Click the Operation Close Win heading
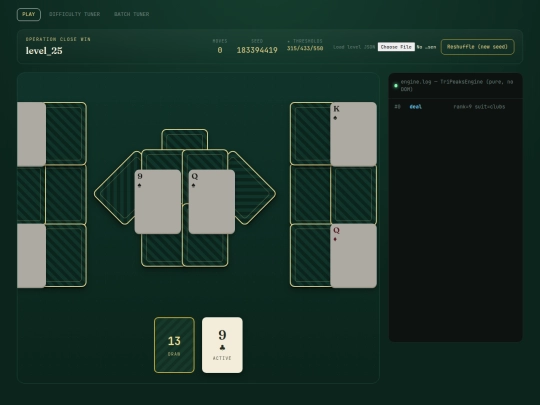 (58, 40)
